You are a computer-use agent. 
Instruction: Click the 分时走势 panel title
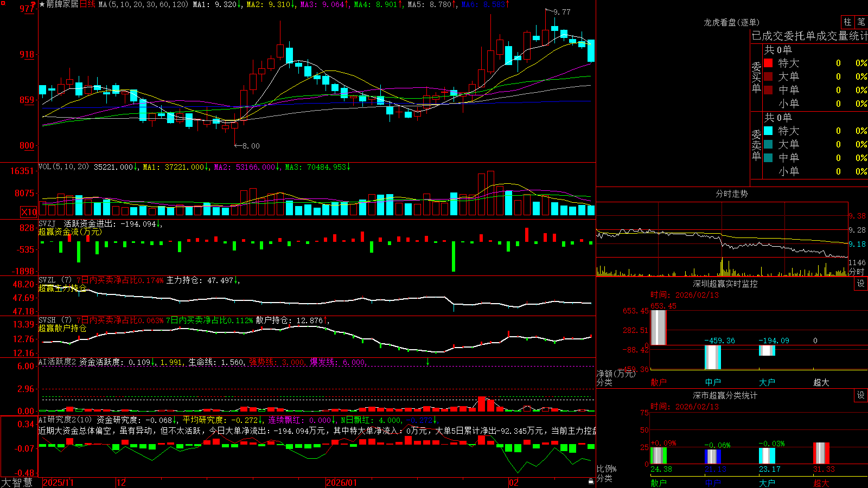(731, 194)
